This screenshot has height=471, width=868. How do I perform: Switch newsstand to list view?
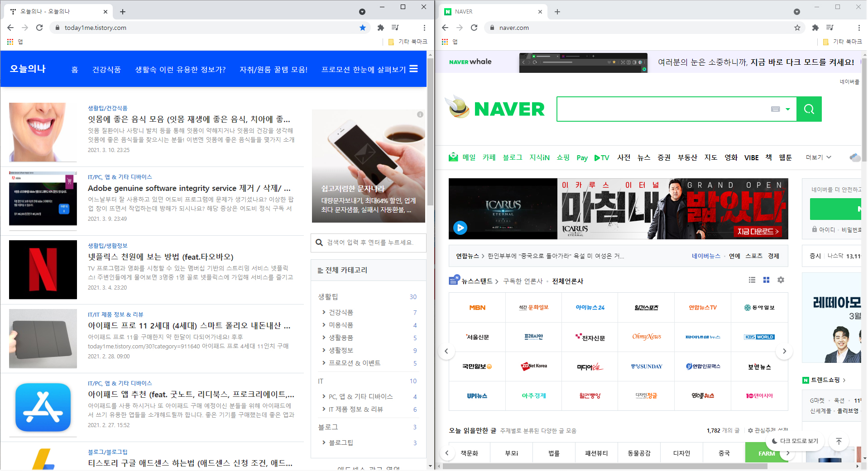tap(752, 280)
